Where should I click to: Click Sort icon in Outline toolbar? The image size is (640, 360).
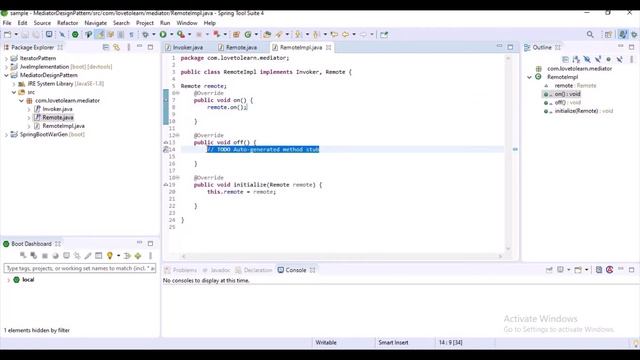tap(576, 60)
